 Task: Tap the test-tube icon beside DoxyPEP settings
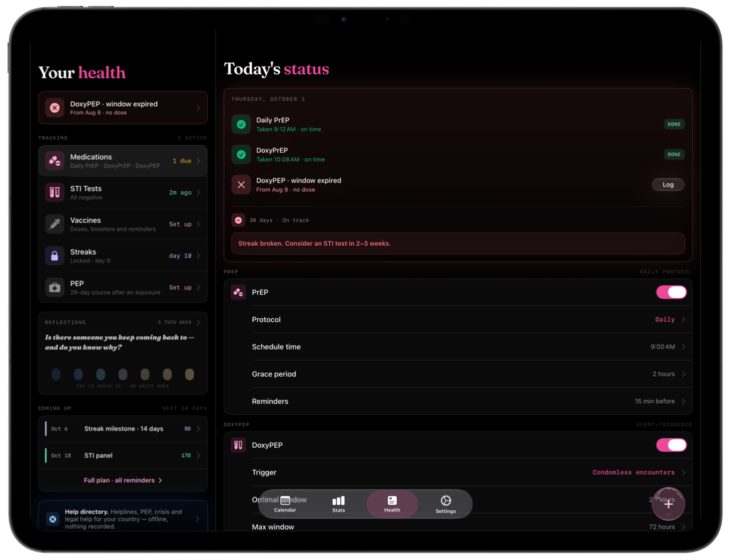point(238,445)
